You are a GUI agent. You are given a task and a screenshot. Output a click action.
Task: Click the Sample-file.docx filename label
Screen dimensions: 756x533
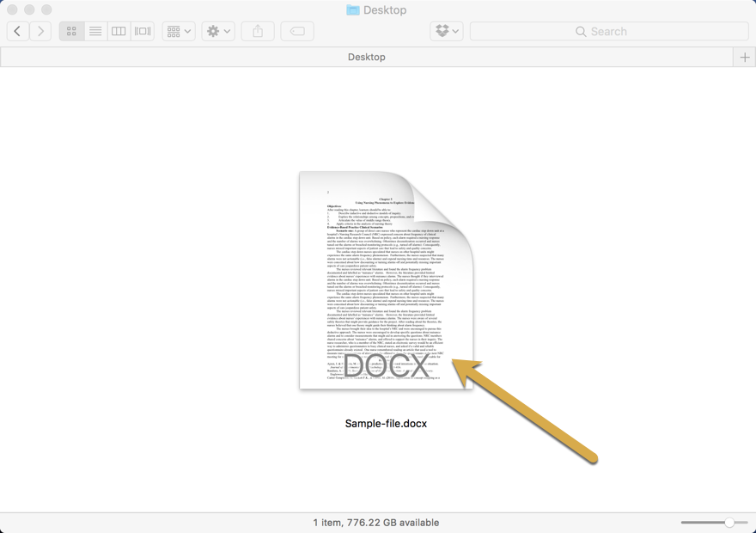[386, 424]
